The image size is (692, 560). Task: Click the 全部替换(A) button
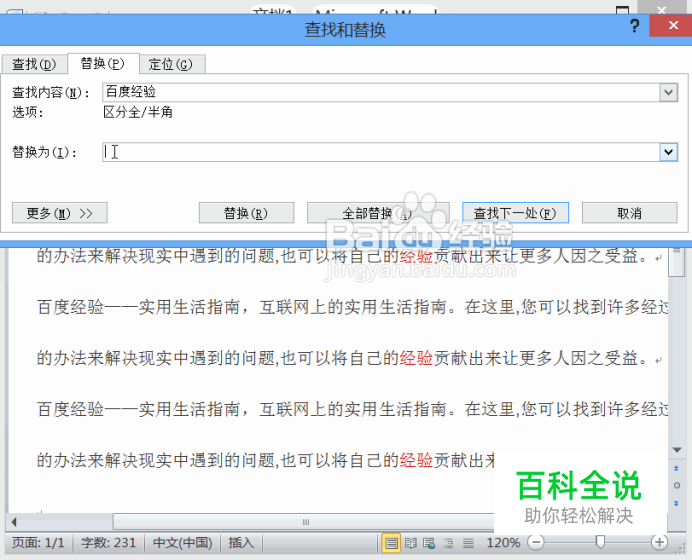[x=378, y=213]
